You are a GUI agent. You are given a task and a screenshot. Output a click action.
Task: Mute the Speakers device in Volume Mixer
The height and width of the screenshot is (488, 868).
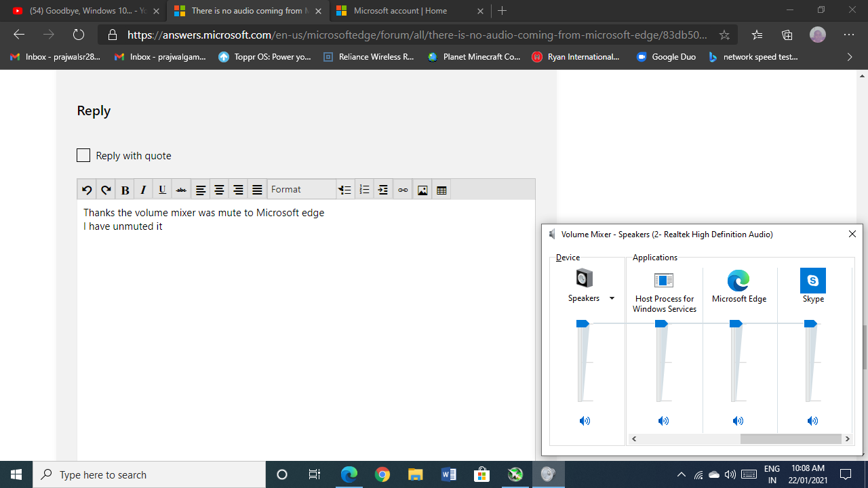point(585,421)
